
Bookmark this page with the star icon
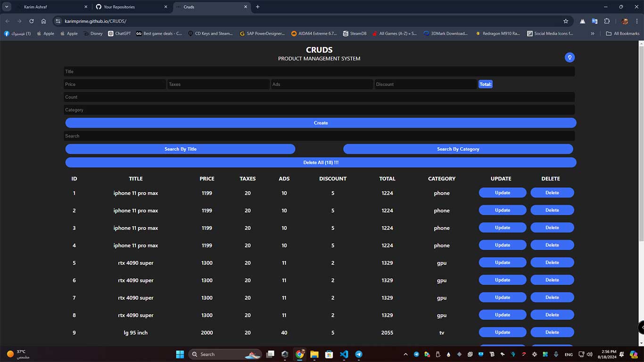(x=565, y=21)
